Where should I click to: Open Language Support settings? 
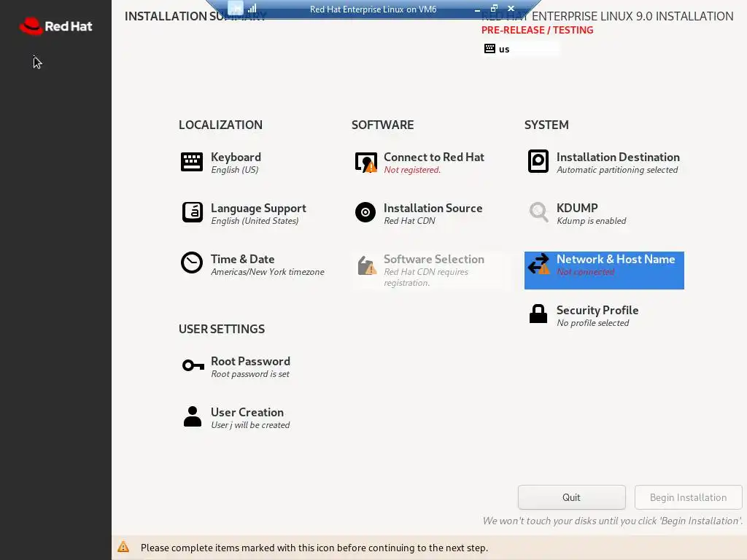tap(258, 208)
